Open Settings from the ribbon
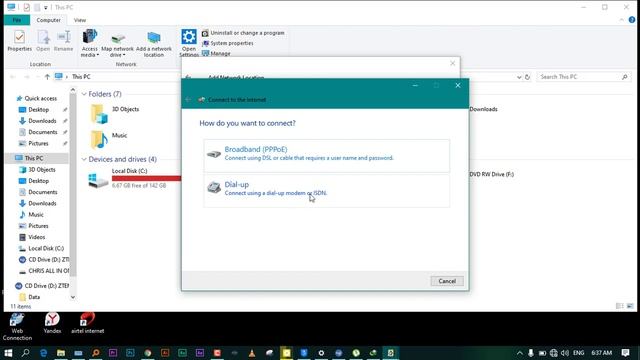The width and height of the screenshot is (640, 360). tap(189, 43)
